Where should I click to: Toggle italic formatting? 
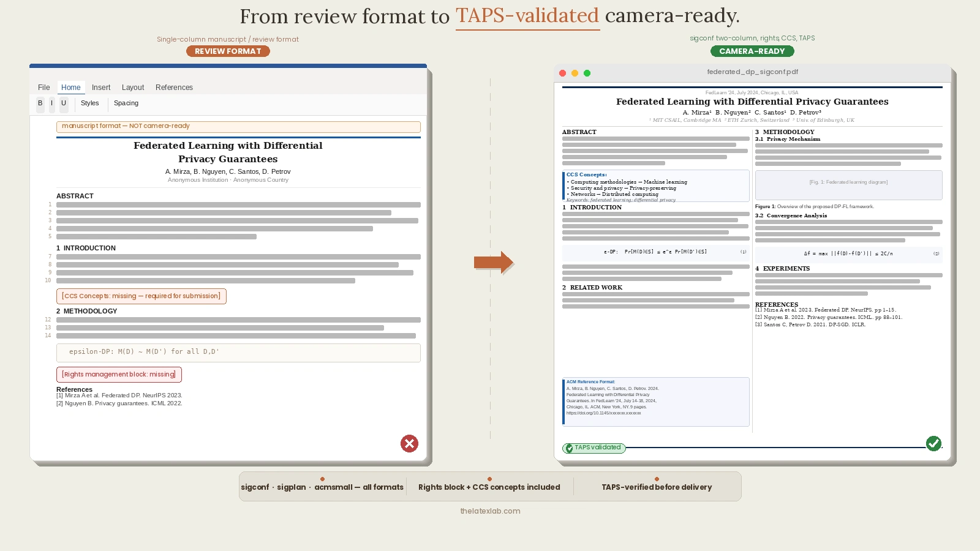[51, 103]
